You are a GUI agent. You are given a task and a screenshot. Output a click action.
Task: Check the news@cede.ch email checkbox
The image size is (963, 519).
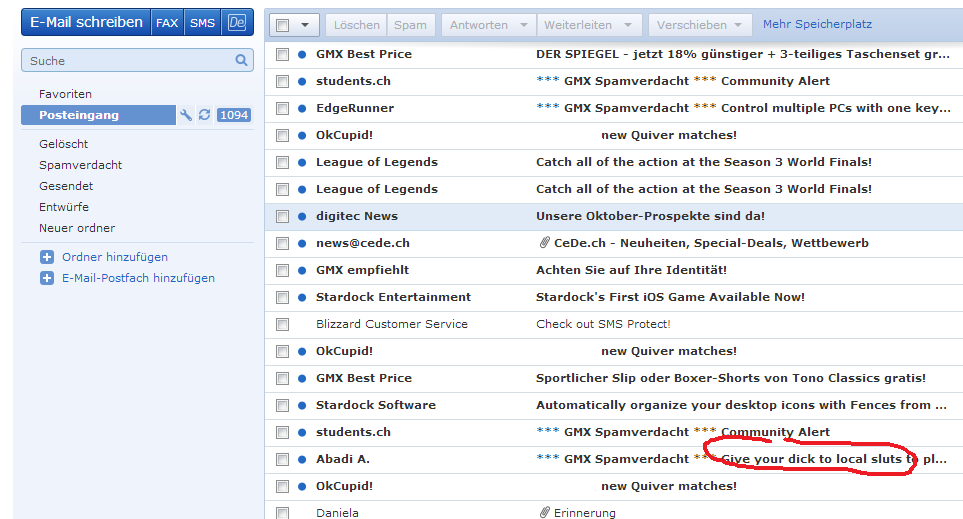coord(283,243)
